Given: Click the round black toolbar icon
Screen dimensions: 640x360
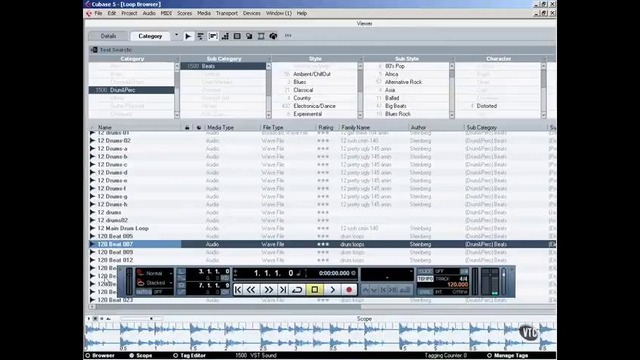Looking at the screenshot, I should pos(273,36).
